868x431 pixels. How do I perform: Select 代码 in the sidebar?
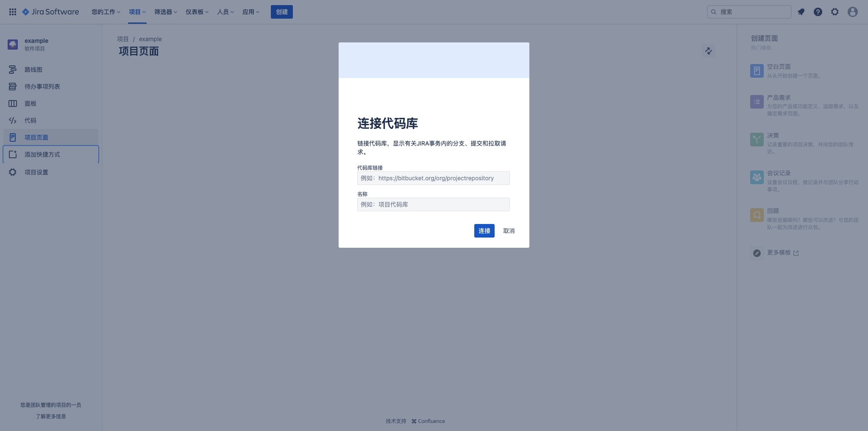(51, 120)
